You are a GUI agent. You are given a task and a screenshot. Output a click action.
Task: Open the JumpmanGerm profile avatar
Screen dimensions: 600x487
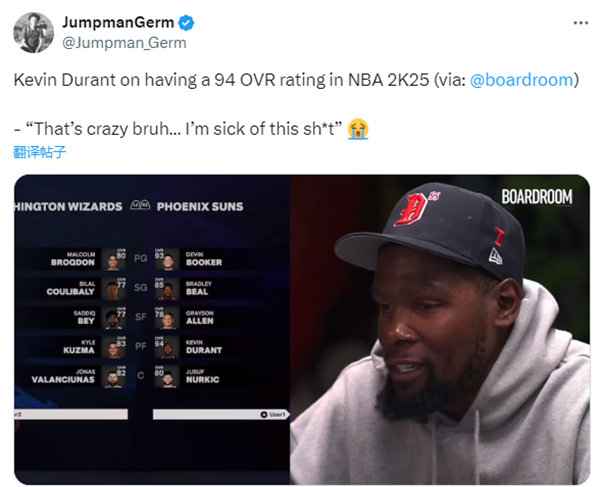pos(33,33)
